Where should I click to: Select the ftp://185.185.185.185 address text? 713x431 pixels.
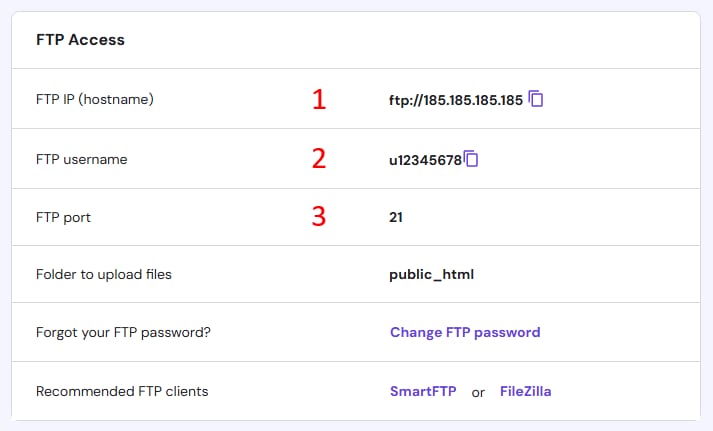click(456, 100)
